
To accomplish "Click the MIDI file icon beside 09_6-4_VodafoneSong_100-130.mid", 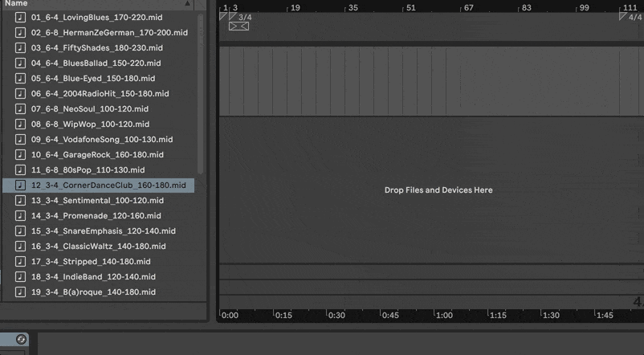I will coord(20,139).
